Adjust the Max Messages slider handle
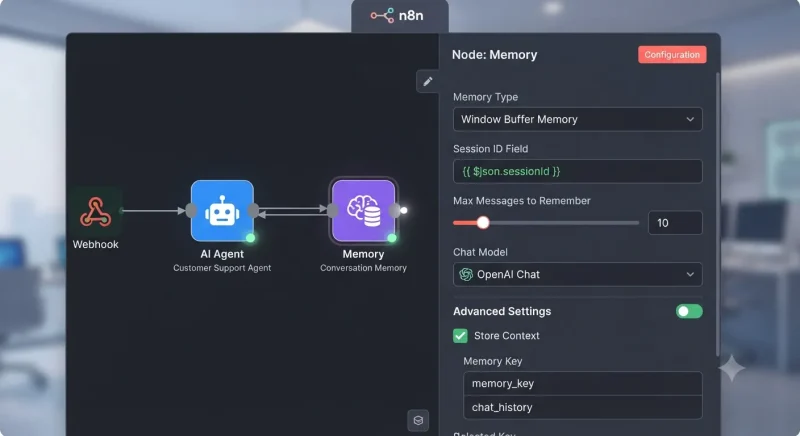Screen dimensions: 800x436 (x=483, y=222)
